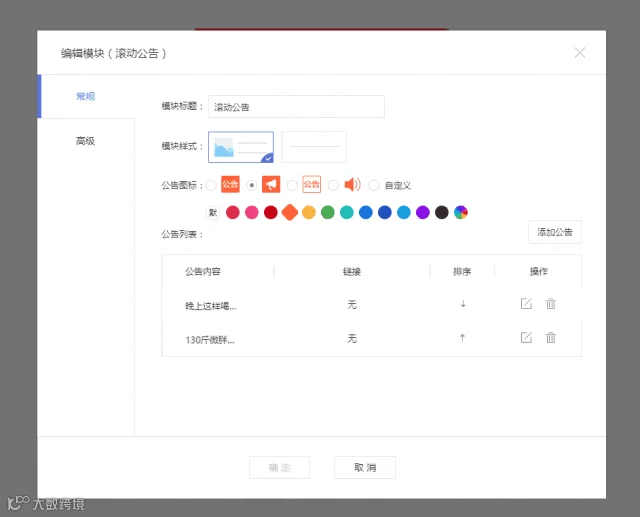Pick the green color swatch

[x=328, y=212]
